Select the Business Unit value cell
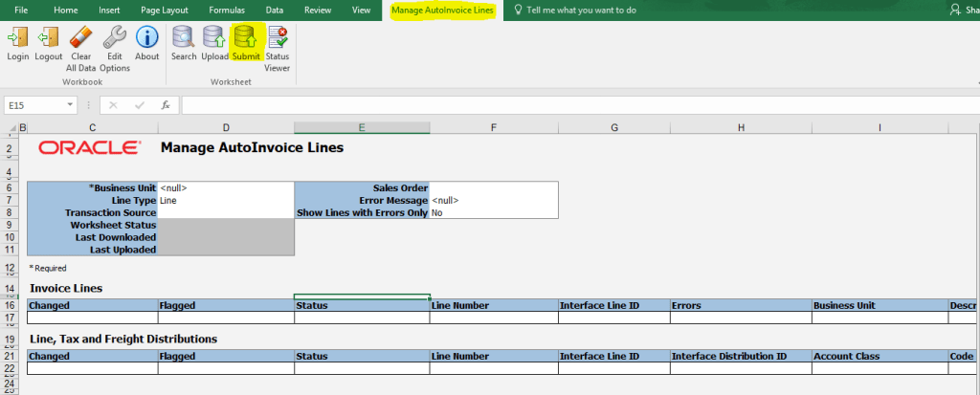The width and height of the screenshot is (980, 395). click(x=226, y=188)
